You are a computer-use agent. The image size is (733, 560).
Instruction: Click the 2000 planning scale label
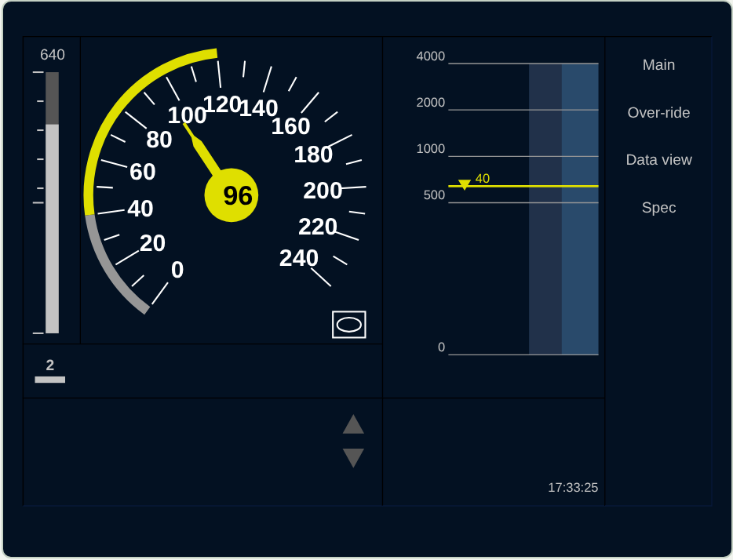(431, 102)
